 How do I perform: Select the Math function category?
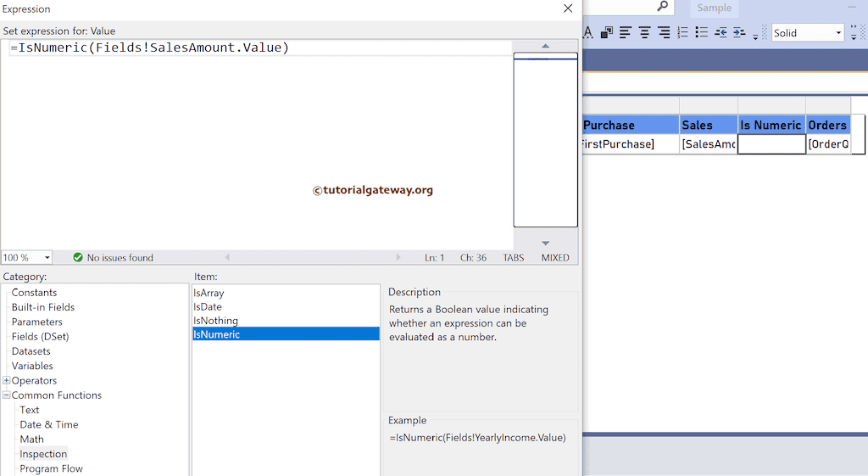31,440
